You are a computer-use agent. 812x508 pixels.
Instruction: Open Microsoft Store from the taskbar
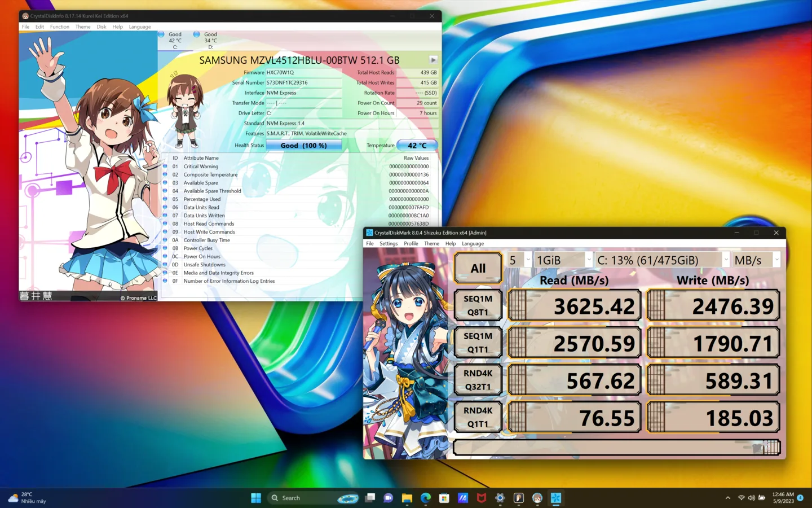click(444, 498)
